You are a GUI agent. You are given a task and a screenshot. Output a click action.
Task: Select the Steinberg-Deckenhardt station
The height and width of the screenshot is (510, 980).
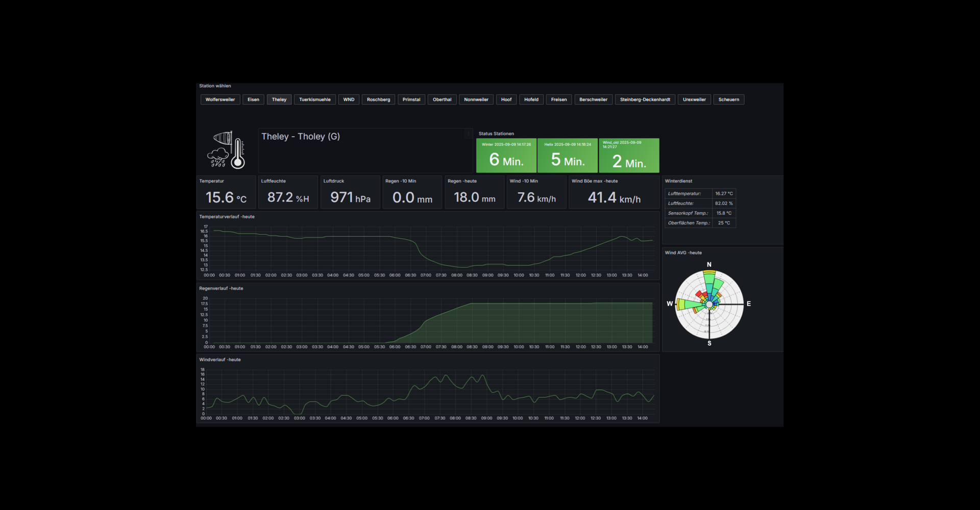645,99
